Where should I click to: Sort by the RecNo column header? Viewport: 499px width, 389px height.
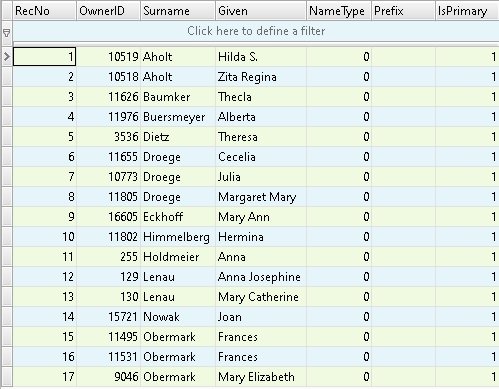pos(44,11)
